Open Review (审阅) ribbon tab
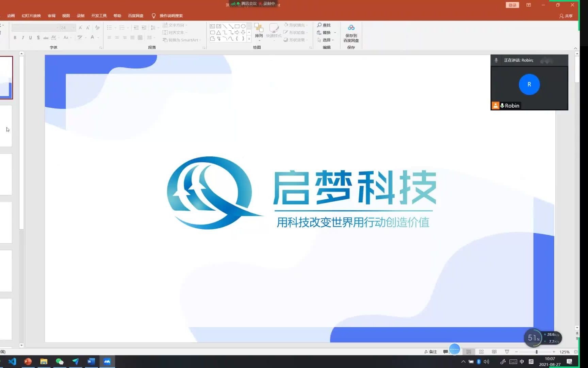 click(x=51, y=16)
